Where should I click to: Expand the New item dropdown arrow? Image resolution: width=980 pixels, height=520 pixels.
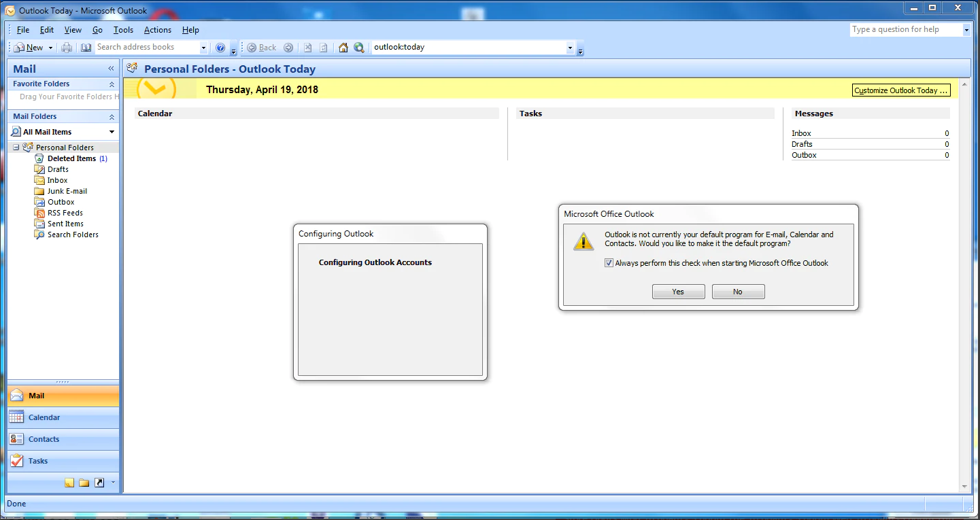50,48
